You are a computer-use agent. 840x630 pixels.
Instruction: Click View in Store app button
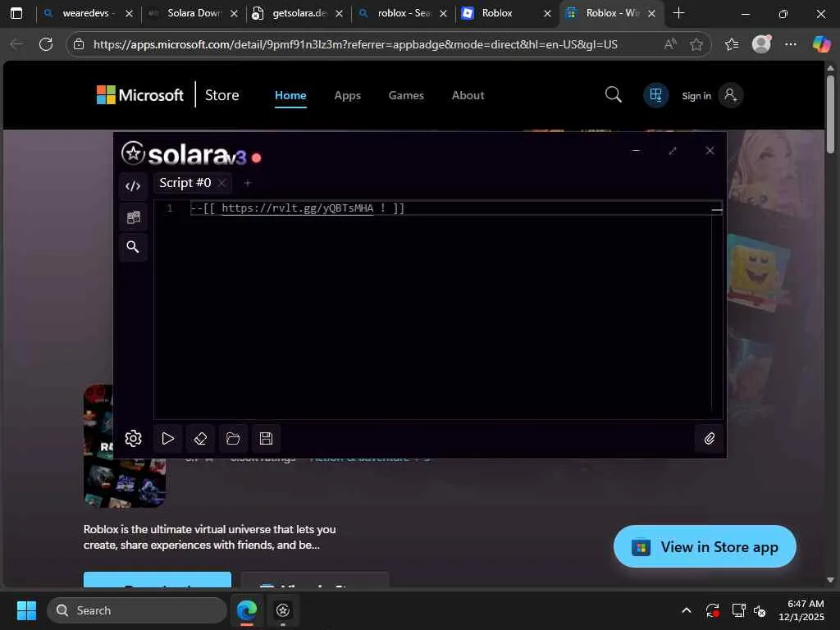[705, 546]
